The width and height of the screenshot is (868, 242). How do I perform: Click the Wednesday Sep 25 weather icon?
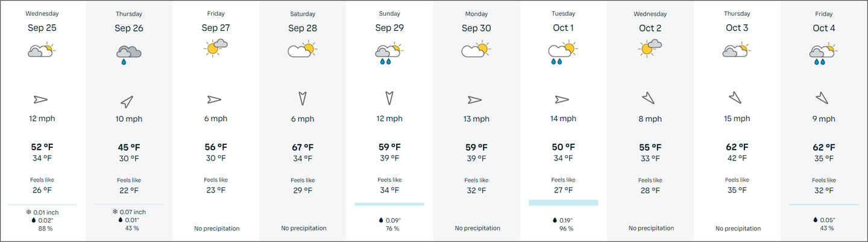point(42,51)
